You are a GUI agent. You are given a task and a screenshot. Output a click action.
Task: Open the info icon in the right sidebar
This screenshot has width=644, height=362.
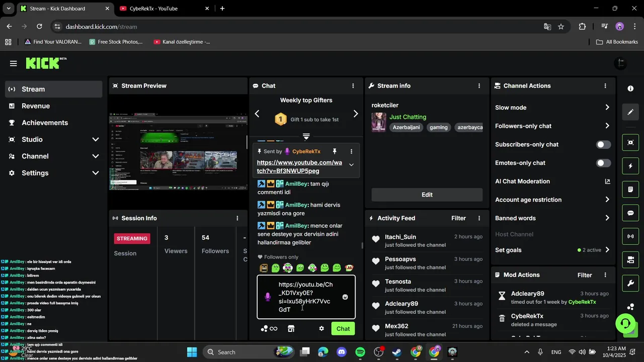630,88
